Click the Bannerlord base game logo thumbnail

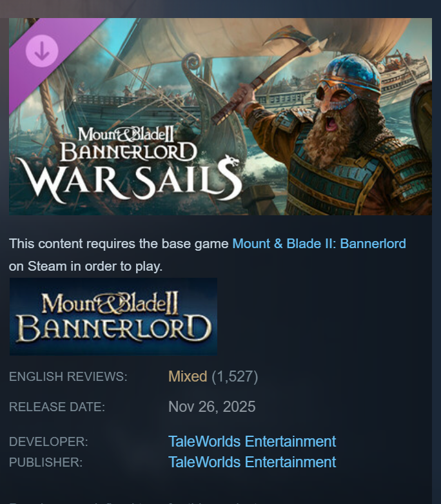click(x=113, y=316)
